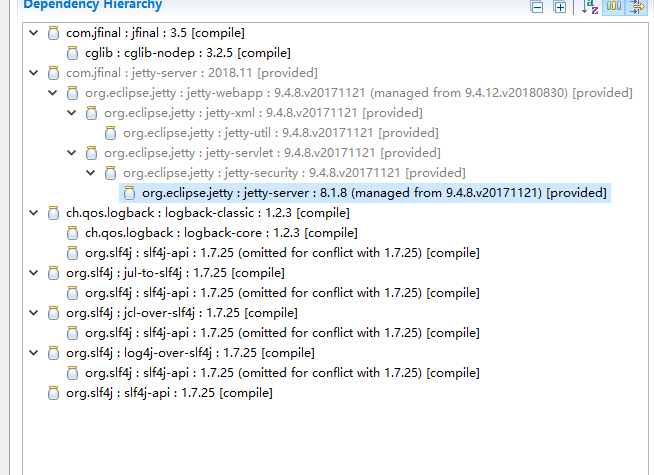The width and height of the screenshot is (654, 475).
Task: Select 'jetty-server : 8.1.8 (managed from 9.4.8.v20171121)' text
Action: [375, 193]
